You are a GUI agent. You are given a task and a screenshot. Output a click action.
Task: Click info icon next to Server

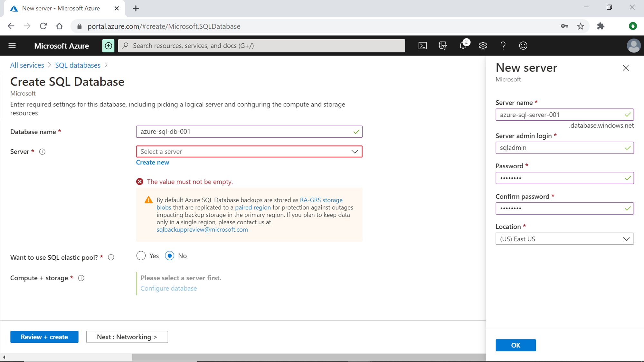coord(42,152)
